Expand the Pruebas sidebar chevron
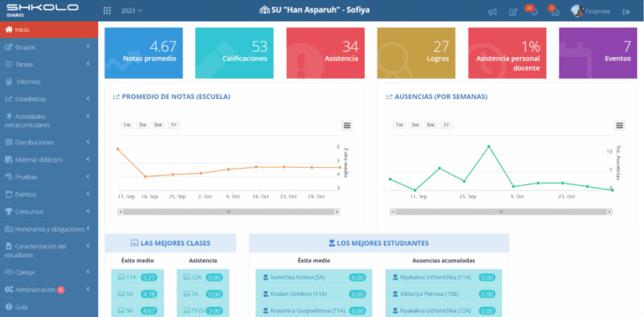The image size is (644, 317). [x=88, y=177]
